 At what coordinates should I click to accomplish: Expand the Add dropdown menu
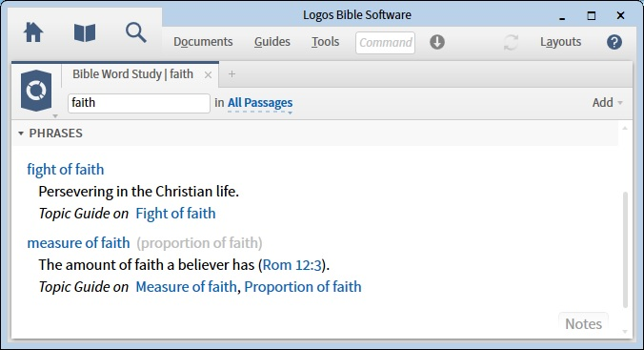coord(607,102)
